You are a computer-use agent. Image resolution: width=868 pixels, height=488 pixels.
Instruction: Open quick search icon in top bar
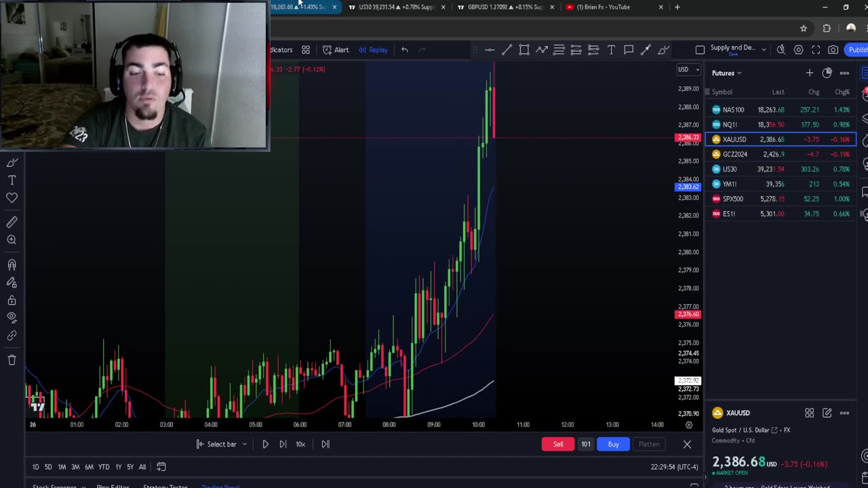781,49
